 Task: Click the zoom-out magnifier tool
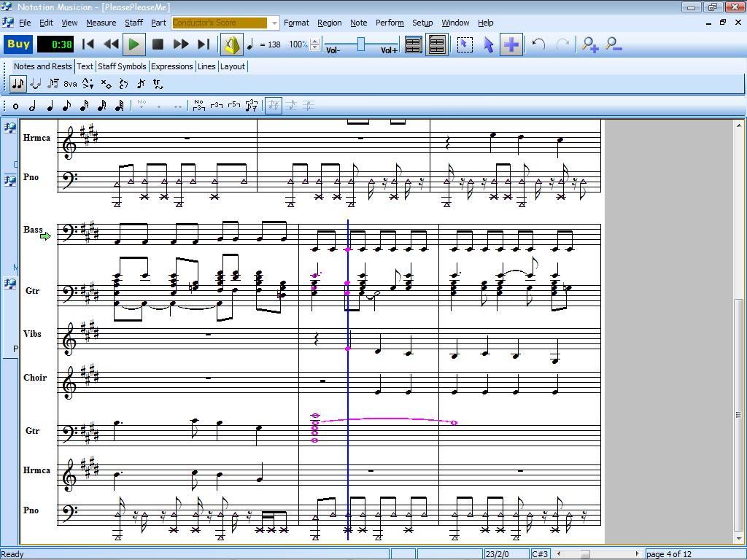pyautogui.click(x=614, y=44)
